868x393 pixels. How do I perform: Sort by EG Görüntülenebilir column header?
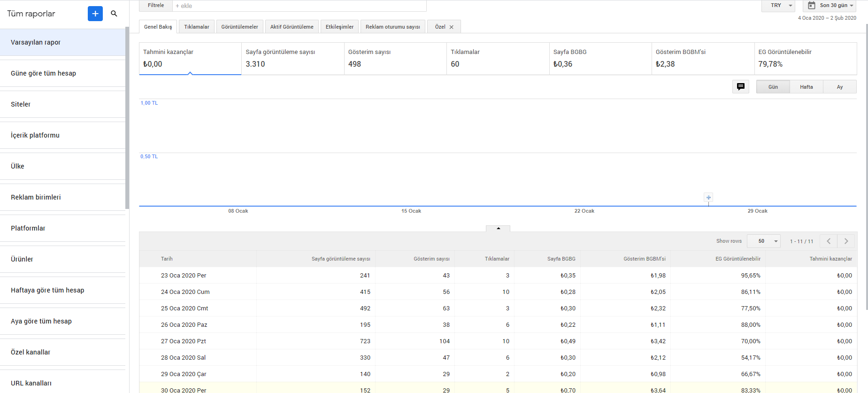click(x=738, y=259)
